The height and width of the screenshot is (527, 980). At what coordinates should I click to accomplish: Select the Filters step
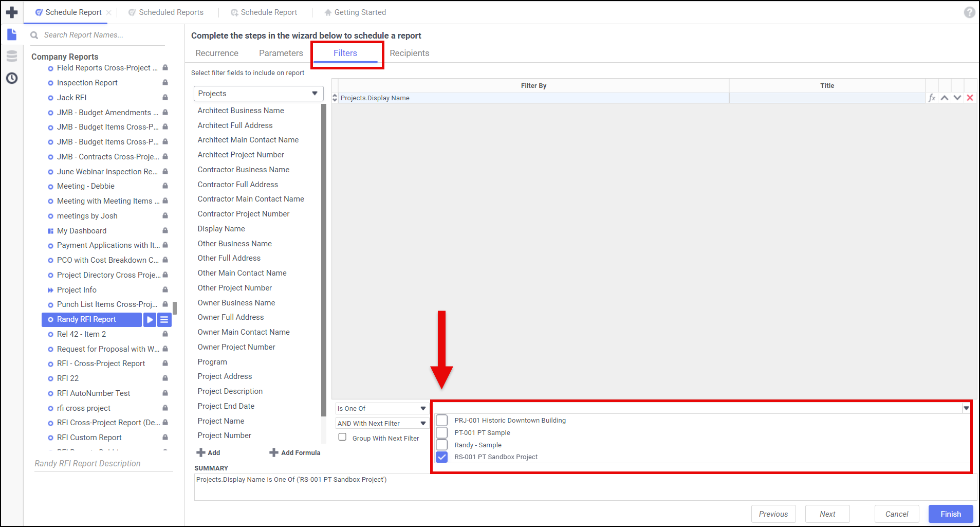345,53
